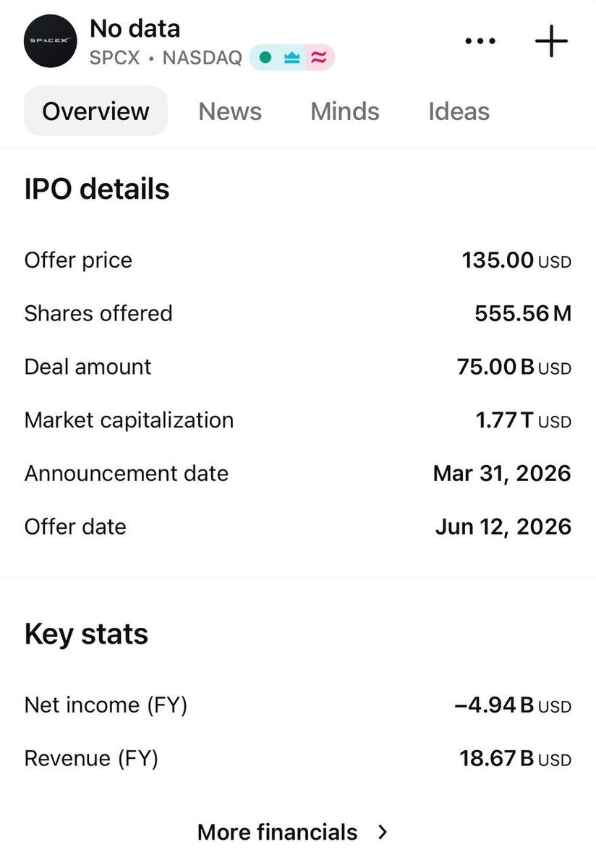This screenshot has height=868, width=596.
Task: Tap the green market status dot
Action: (x=265, y=58)
